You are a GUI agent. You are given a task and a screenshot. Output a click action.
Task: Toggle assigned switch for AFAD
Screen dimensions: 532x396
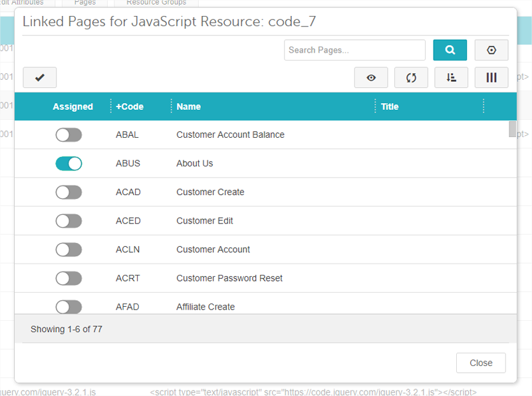tap(69, 307)
